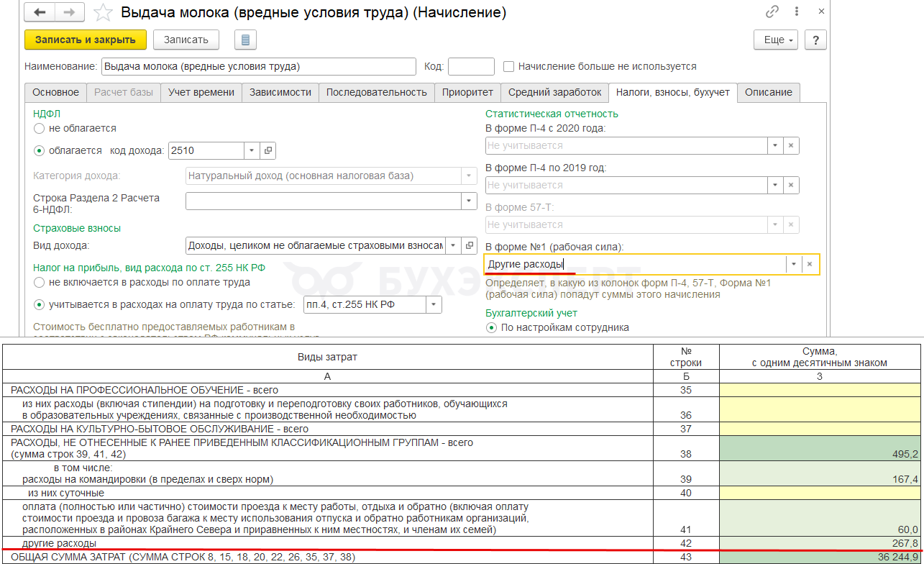Switch to the Последовательность tab
The image size is (924, 564).
coord(377,93)
